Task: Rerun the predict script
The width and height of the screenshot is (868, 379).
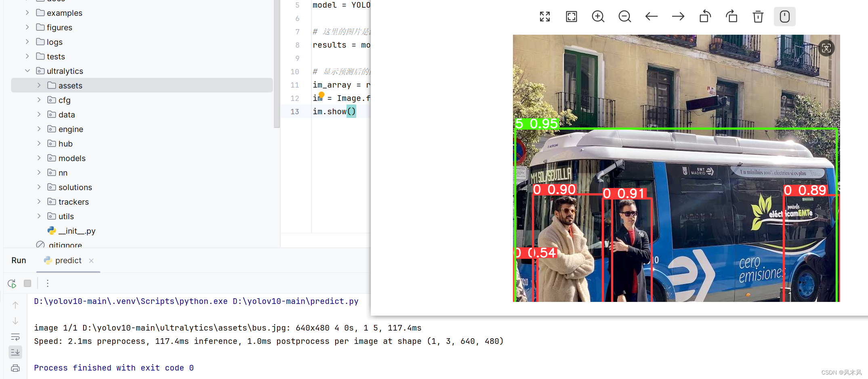Action: point(12,283)
